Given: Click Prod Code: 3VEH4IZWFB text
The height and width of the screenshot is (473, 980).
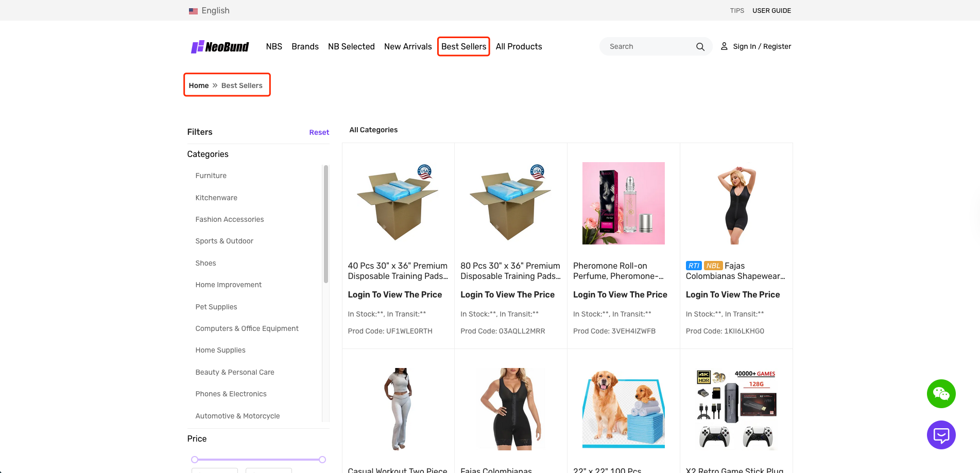Looking at the screenshot, I should pos(614,331).
